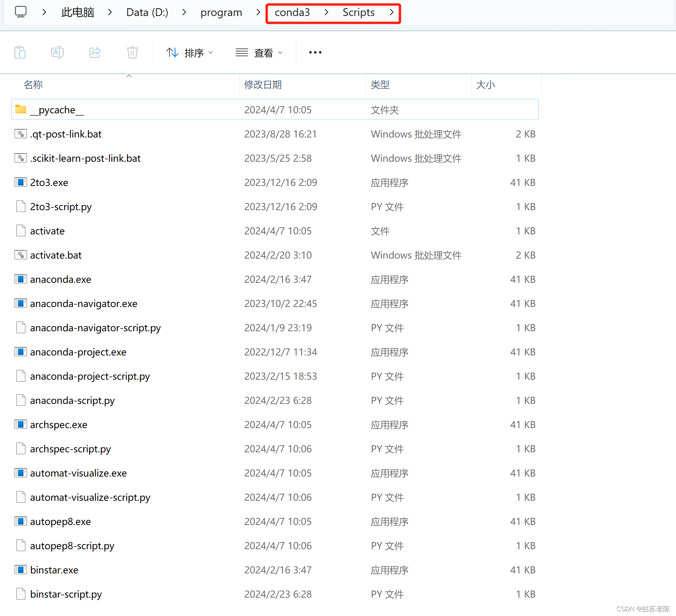Viewport: 676px width, 616px height.
Task: Click the computer monitor icon in address bar
Action: (x=21, y=12)
